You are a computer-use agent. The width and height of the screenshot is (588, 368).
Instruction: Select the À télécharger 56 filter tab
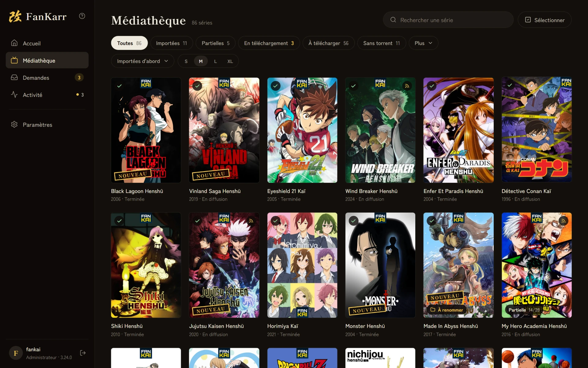click(x=329, y=43)
